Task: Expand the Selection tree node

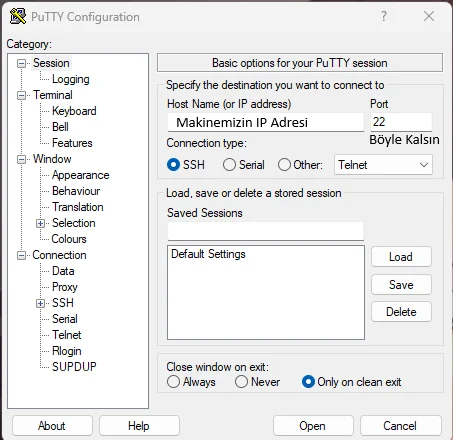Action: (x=40, y=223)
